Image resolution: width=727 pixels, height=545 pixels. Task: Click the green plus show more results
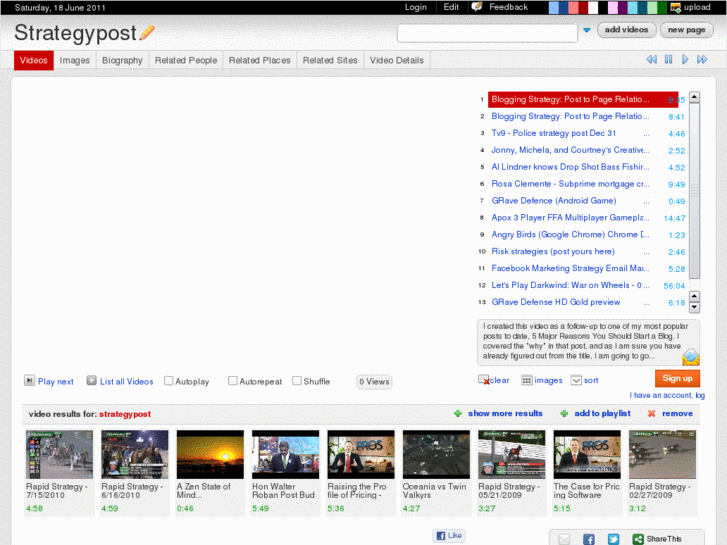pyautogui.click(x=458, y=413)
